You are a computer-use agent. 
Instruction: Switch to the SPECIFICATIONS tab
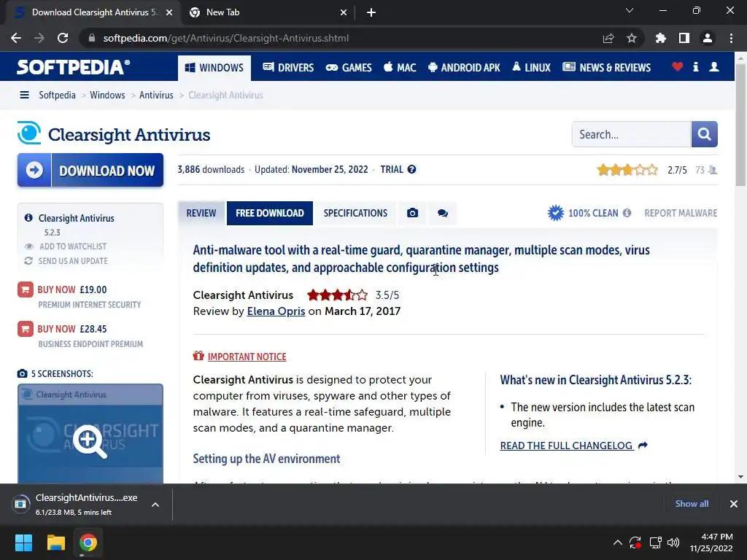point(355,213)
